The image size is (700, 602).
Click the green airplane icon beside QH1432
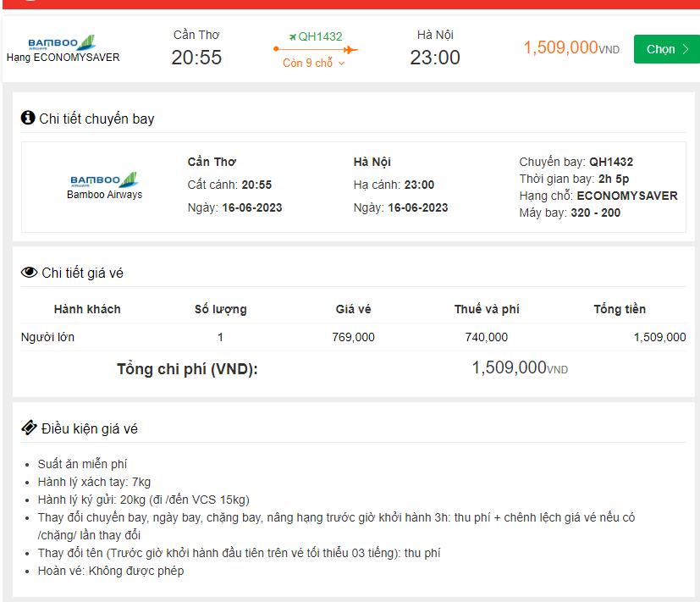(292, 36)
